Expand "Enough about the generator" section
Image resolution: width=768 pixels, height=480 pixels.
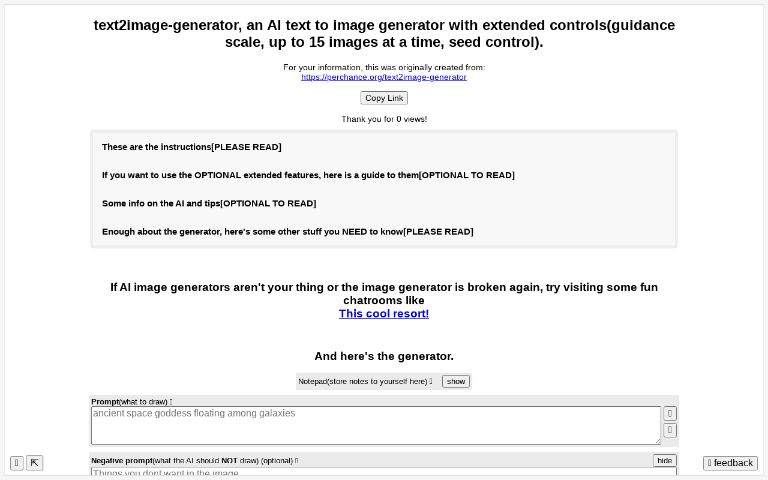coord(287,231)
